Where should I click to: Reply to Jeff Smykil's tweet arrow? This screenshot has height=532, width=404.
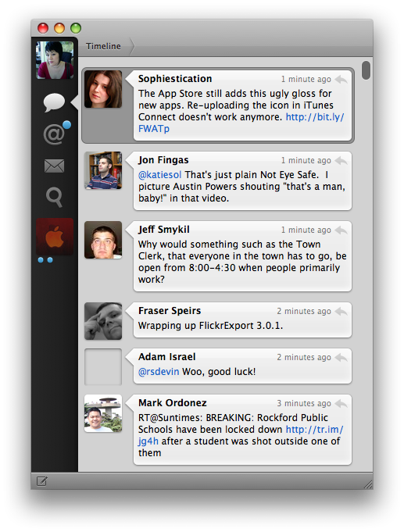341,230
